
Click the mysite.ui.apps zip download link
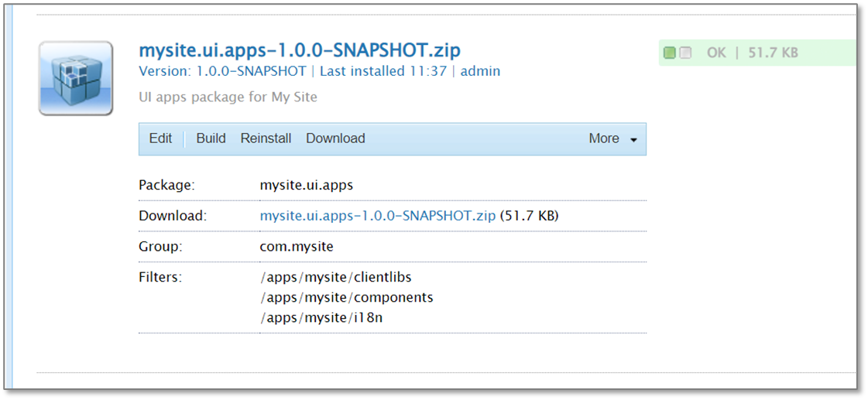[377, 216]
